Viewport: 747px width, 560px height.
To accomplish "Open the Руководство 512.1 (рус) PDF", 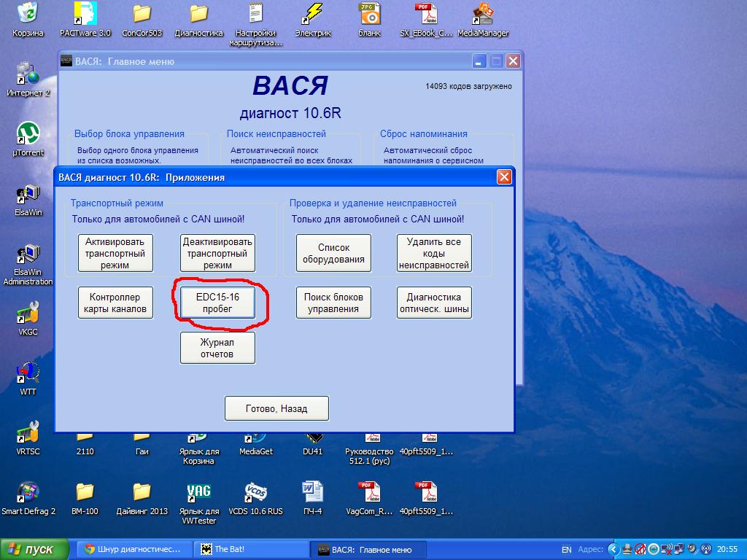I will click(x=370, y=449).
